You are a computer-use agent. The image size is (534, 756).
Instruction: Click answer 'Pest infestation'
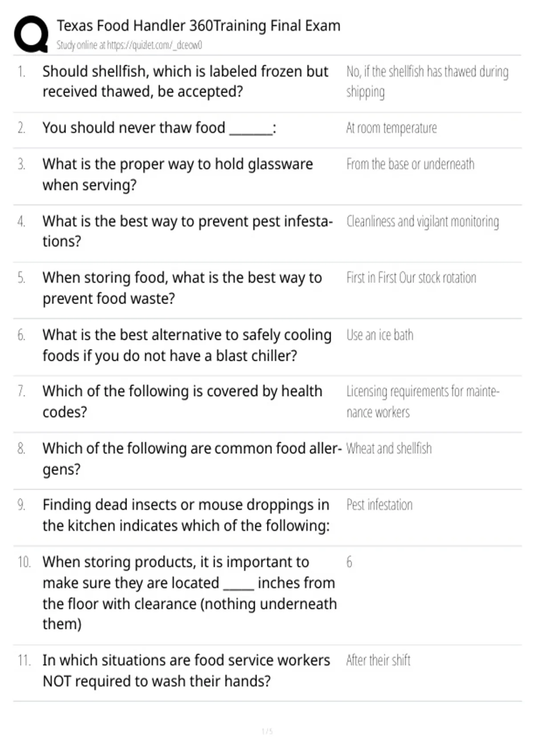click(x=380, y=505)
